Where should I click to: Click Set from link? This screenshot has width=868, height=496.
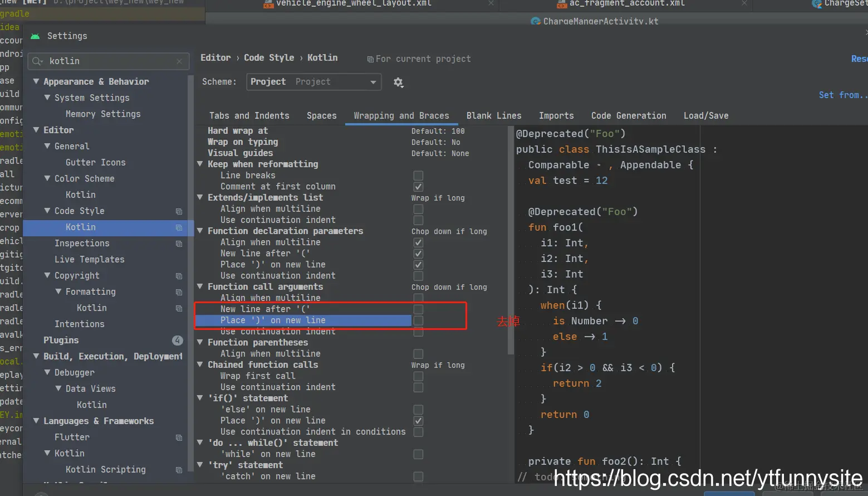pyautogui.click(x=842, y=95)
